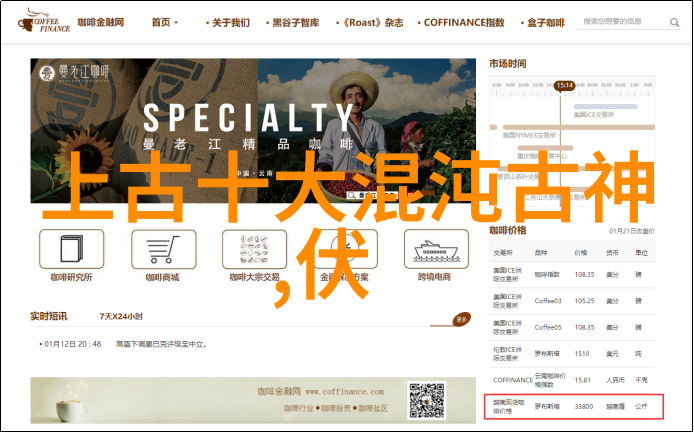694x433 pixels.
Task: Click the 市场时间 heading
Action: (x=508, y=64)
